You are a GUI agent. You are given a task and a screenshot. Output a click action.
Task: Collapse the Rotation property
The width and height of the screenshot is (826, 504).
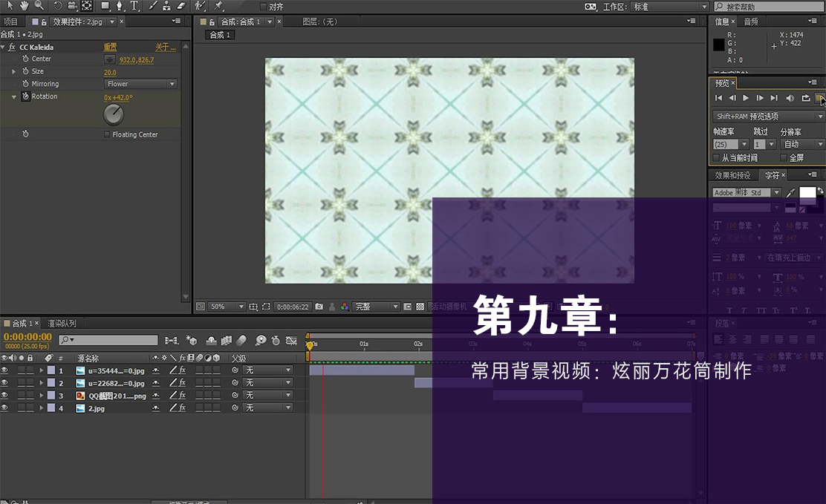[x=13, y=97]
